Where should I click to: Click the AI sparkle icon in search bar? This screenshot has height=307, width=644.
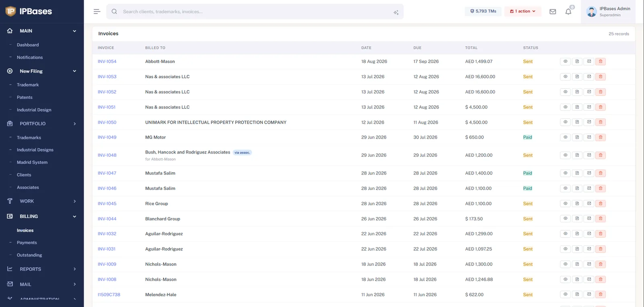coord(396,12)
